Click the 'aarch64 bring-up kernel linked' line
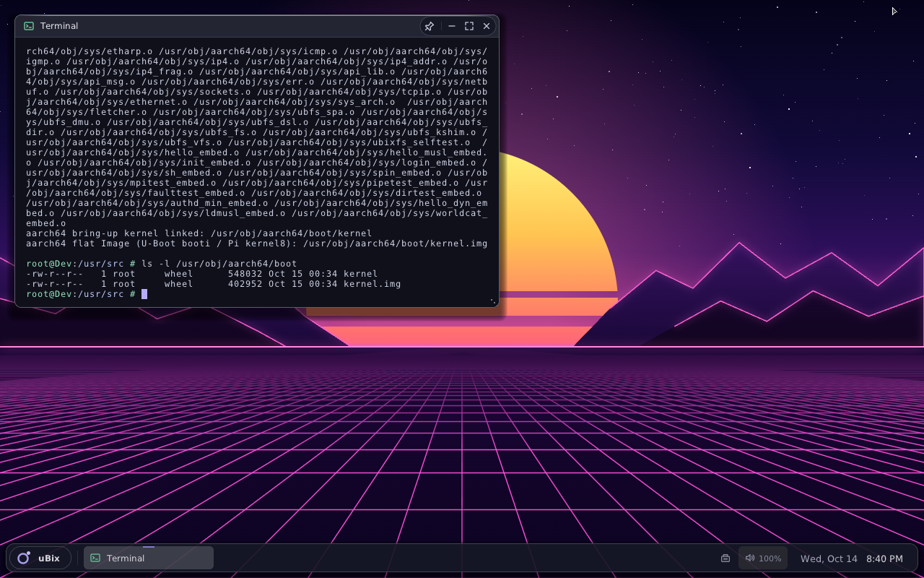The image size is (924, 578). 199,233
